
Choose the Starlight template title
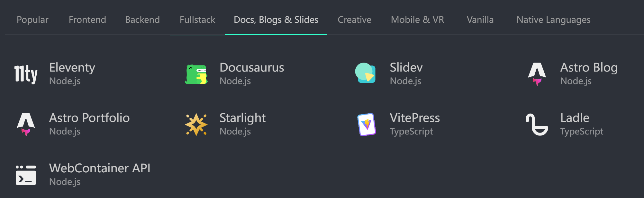tap(242, 118)
